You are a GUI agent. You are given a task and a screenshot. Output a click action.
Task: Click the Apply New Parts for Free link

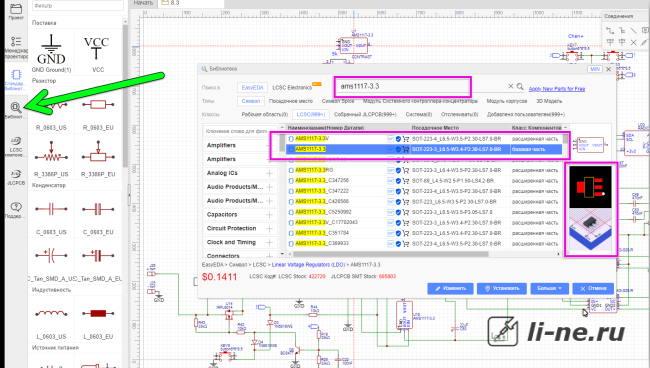pos(557,89)
